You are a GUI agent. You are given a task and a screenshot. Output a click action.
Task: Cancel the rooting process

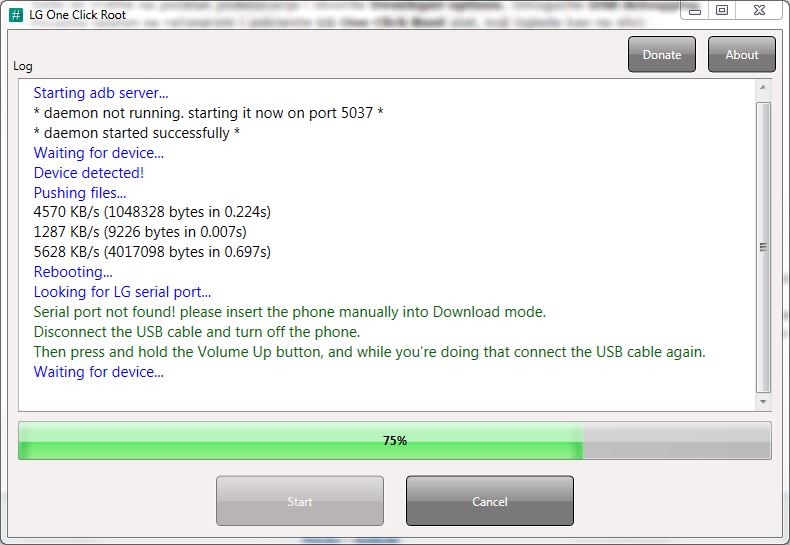tap(490, 501)
